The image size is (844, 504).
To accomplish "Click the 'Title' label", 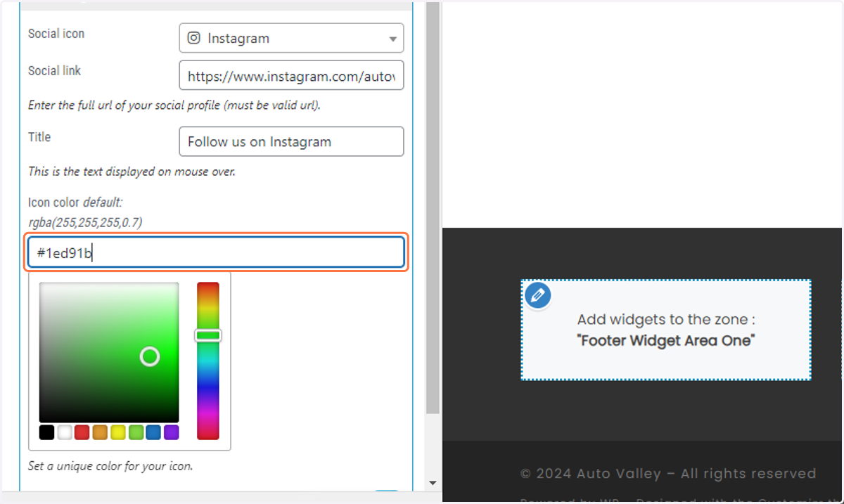I will pos(39,137).
